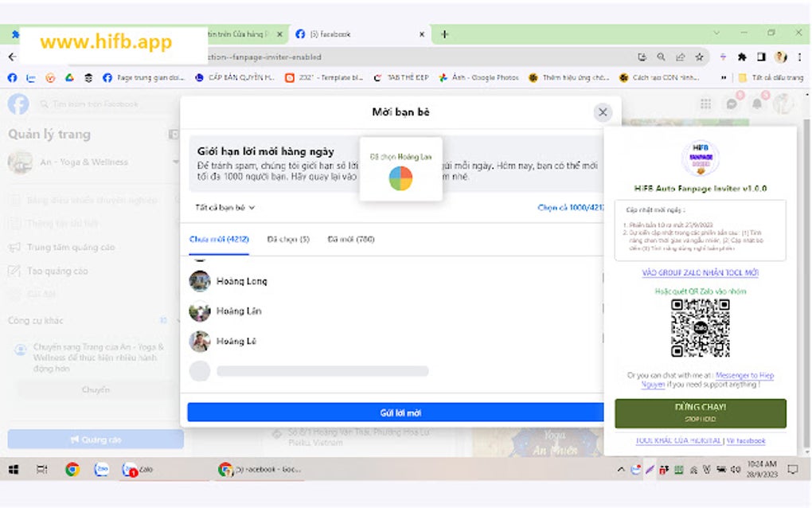Open the VÀO GROUP ZALO NHẬN TOOL MỚI link
This screenshot has height=508, width=812.
tap(700, 273)
